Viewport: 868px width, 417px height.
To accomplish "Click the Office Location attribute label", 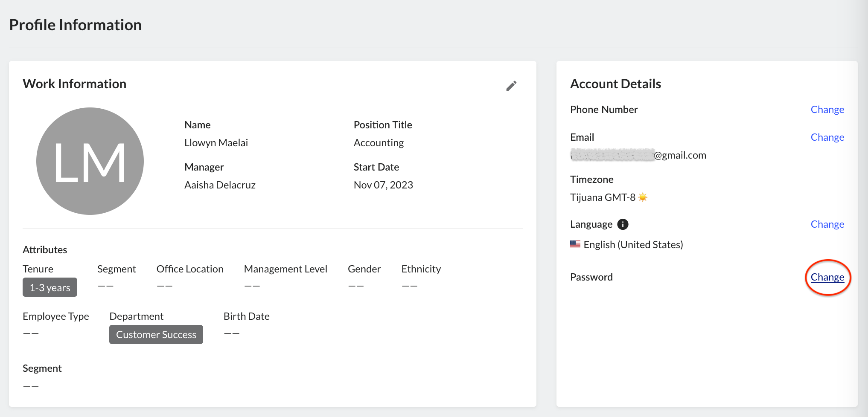I will 190,269.
